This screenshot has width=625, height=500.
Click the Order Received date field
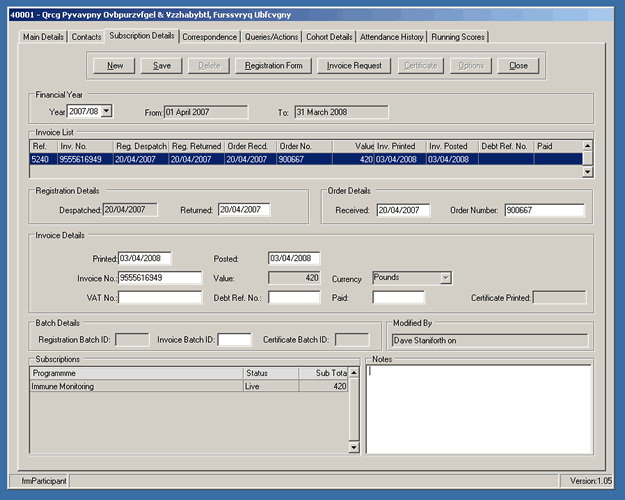pyautogui.click(x=403, y=210)
